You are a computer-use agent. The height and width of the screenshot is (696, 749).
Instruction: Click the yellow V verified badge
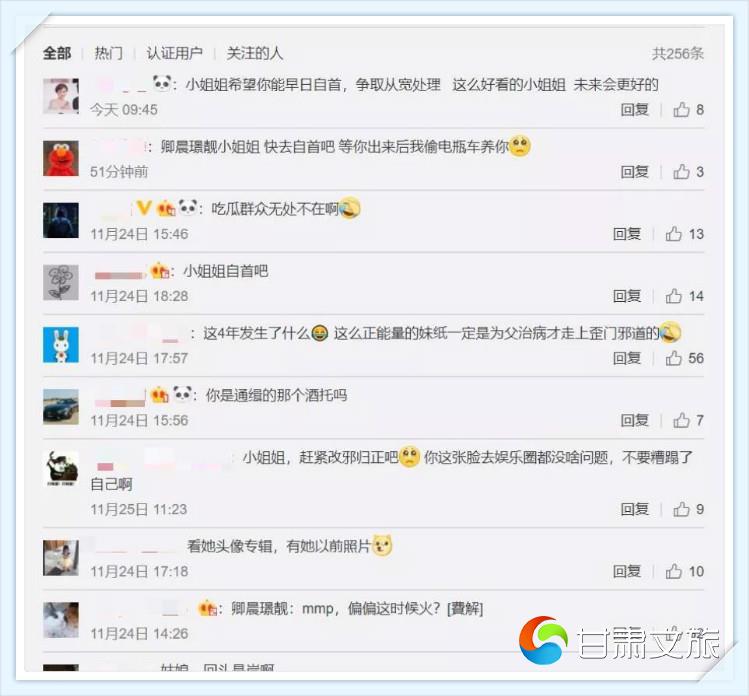[x=144, y=208]
